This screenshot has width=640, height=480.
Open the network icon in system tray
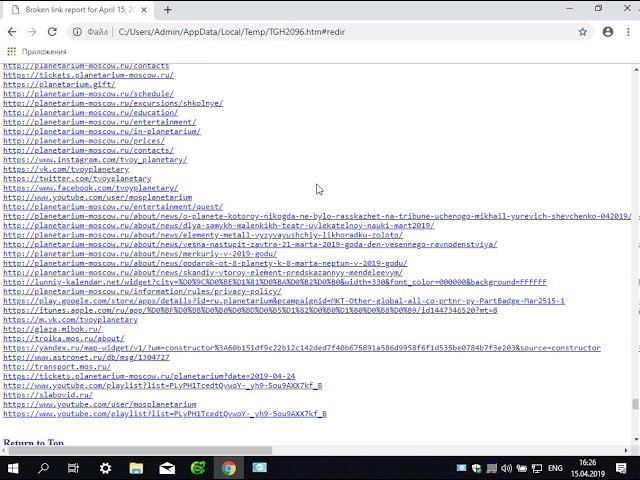tap(537, 468)
